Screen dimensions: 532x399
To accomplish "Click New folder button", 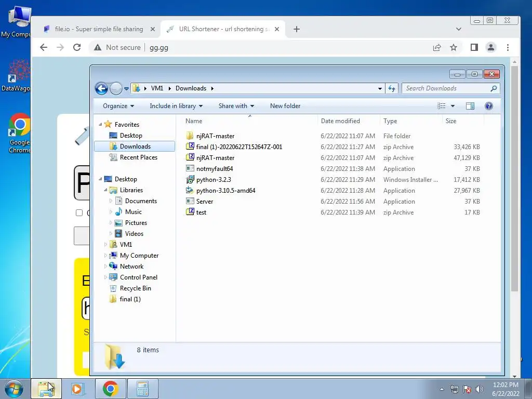I will (x=285, y=106).
